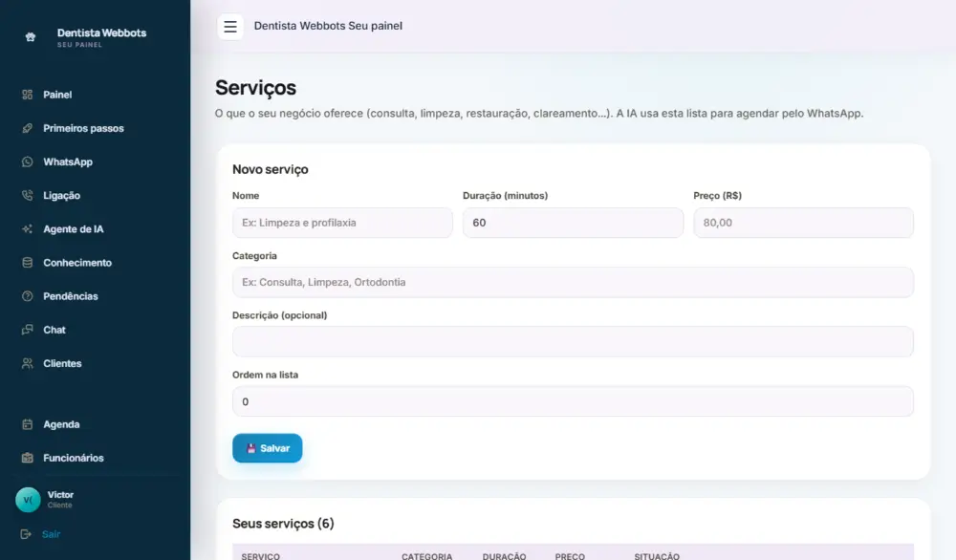Click the Pendências question mark icon
The width and height of the screenshot is (956, 560).
pyautogui.click(x=28, y=296)
